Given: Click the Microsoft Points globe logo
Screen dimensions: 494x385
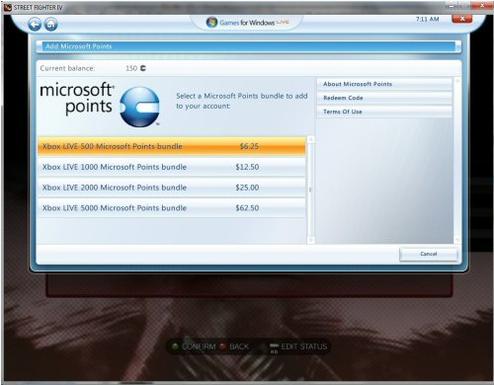Looking at the screenshot, I should pyautogui.click(x=140, y=107).
